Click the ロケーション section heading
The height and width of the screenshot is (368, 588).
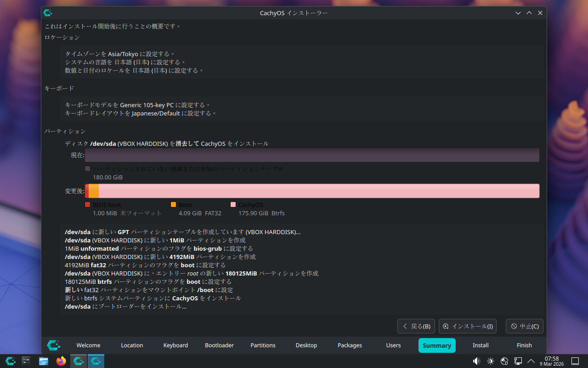(x=62, y=37)
